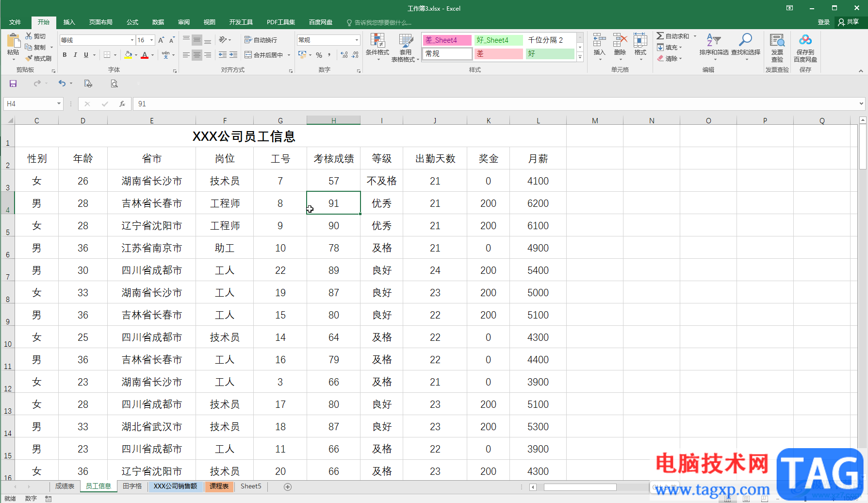Open the font name dropdown (等线)

(x=132, y=40)
